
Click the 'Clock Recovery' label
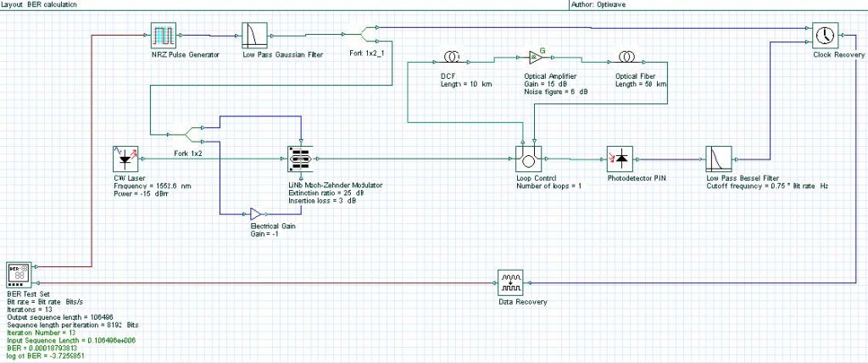coord(838,55)
